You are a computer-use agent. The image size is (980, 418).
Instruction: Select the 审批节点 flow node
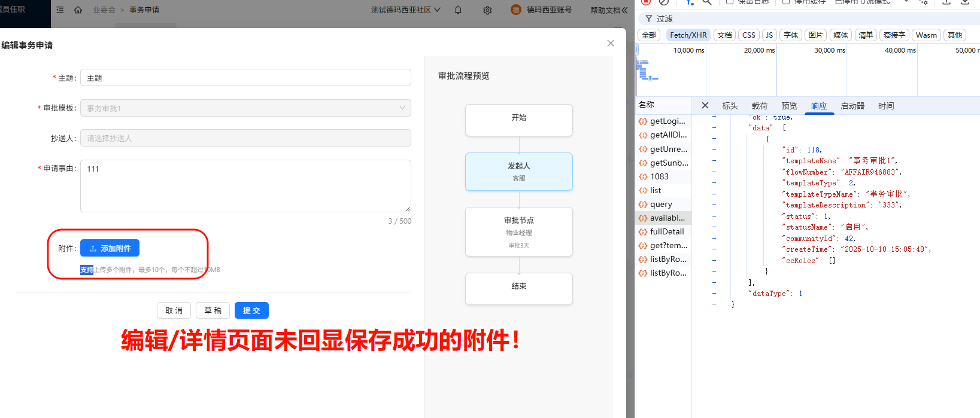pyautogui.click(x=519, y=232)
